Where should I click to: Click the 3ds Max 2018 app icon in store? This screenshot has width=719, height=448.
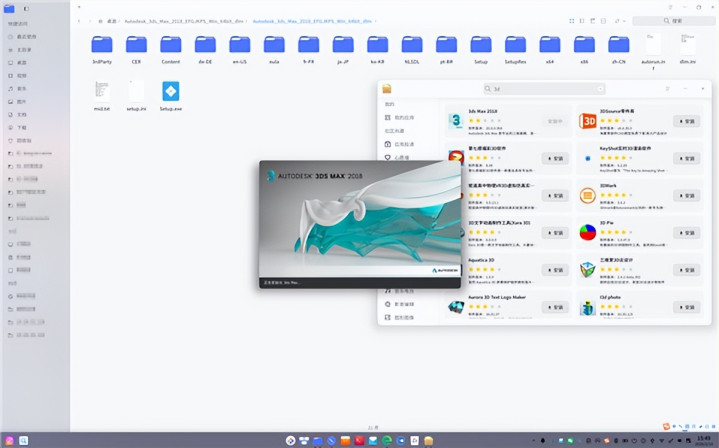[x=456, y=121]
